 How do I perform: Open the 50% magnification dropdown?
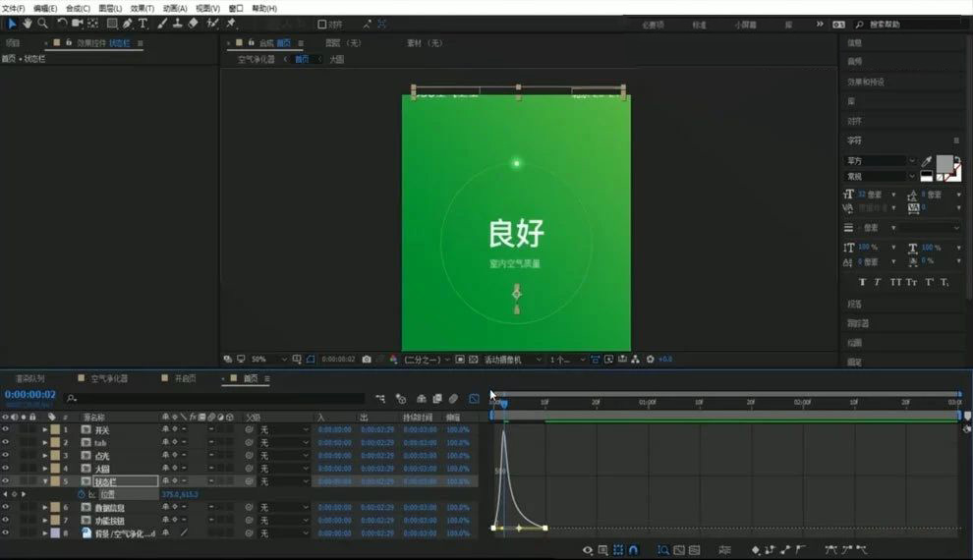pyautogui.click(x=268, y=359)
